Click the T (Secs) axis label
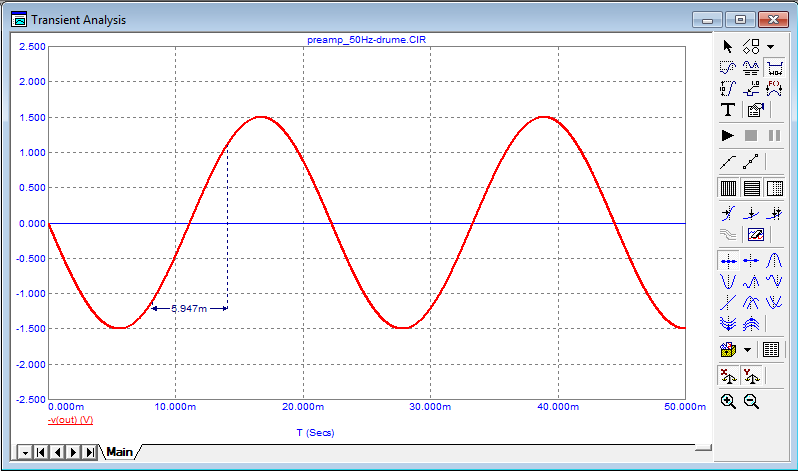 pyautogui.click(x=316, y=433)
